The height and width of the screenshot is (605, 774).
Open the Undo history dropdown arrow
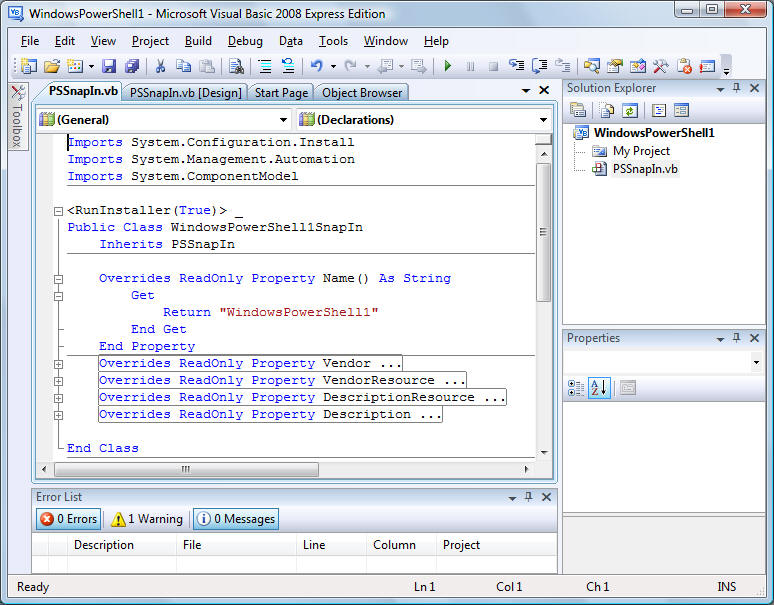[333, 66]
